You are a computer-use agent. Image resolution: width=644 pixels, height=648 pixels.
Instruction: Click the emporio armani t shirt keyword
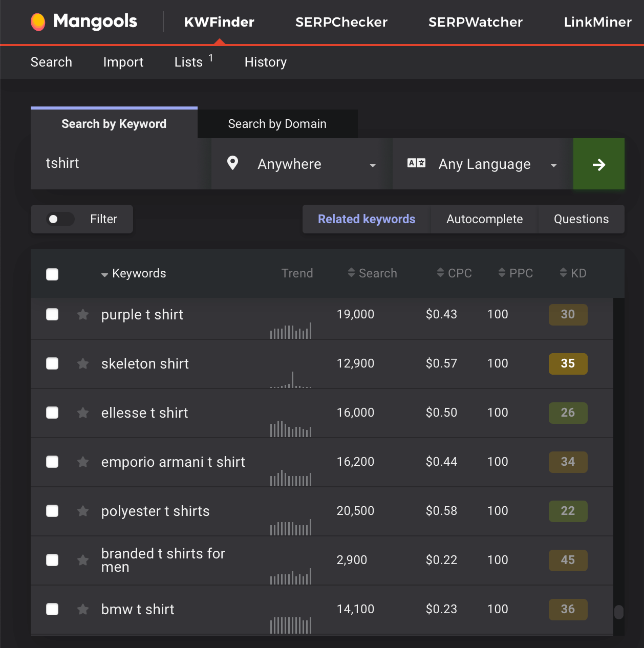[173, 462]
